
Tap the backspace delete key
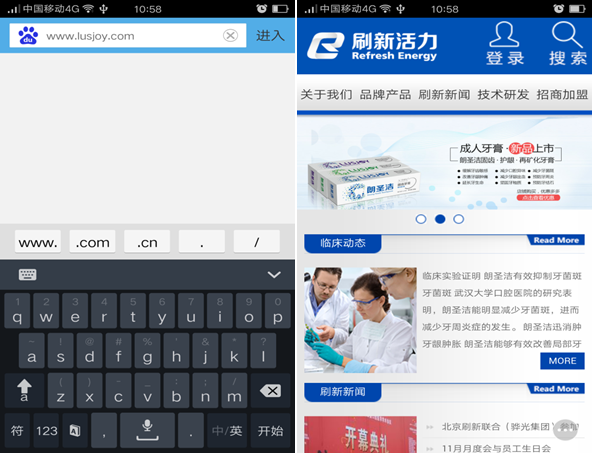coord(270,391)
